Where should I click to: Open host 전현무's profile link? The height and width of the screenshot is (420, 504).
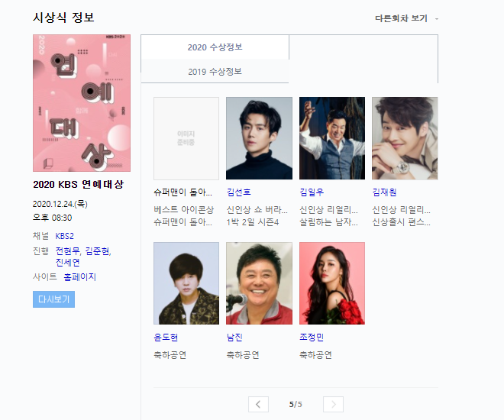67,250
